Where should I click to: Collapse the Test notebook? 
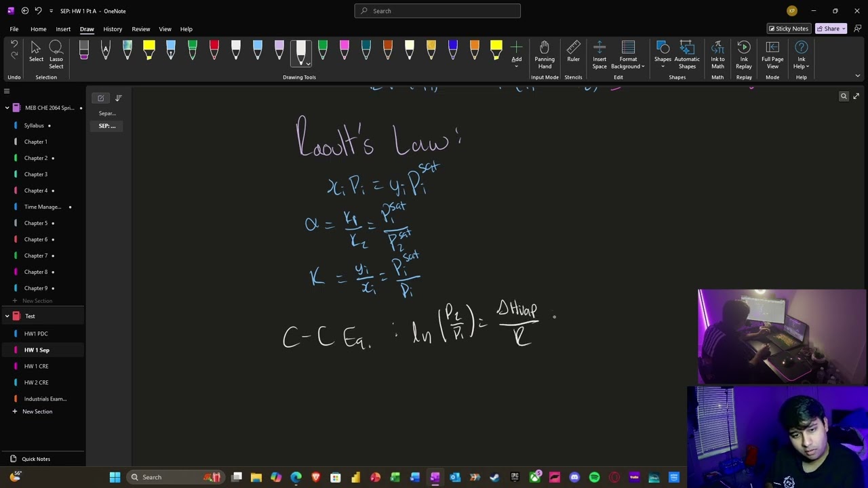(x=7, y=316)
